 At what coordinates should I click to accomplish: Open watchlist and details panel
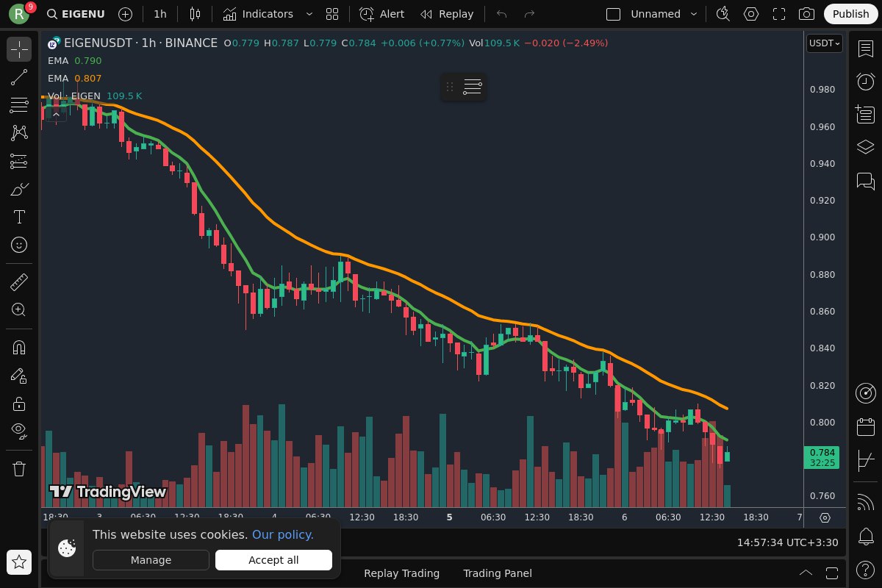coord(865,49)
